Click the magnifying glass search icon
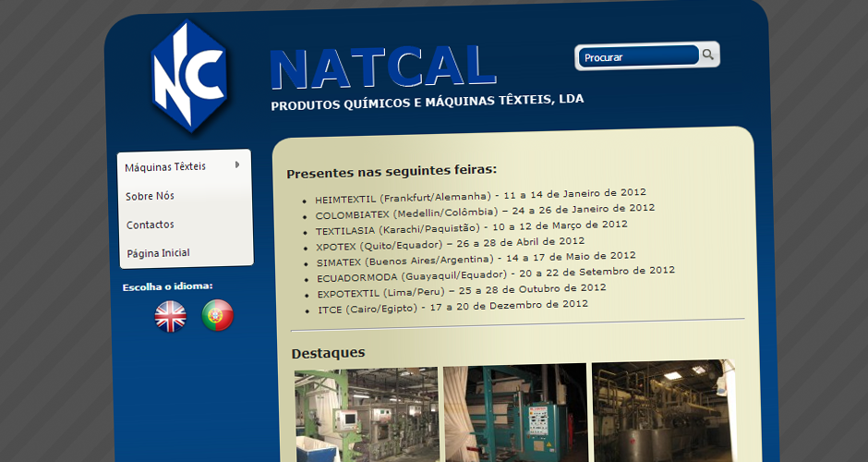The width and height of the screenshot is (868, 462). [x=707, y=55]
